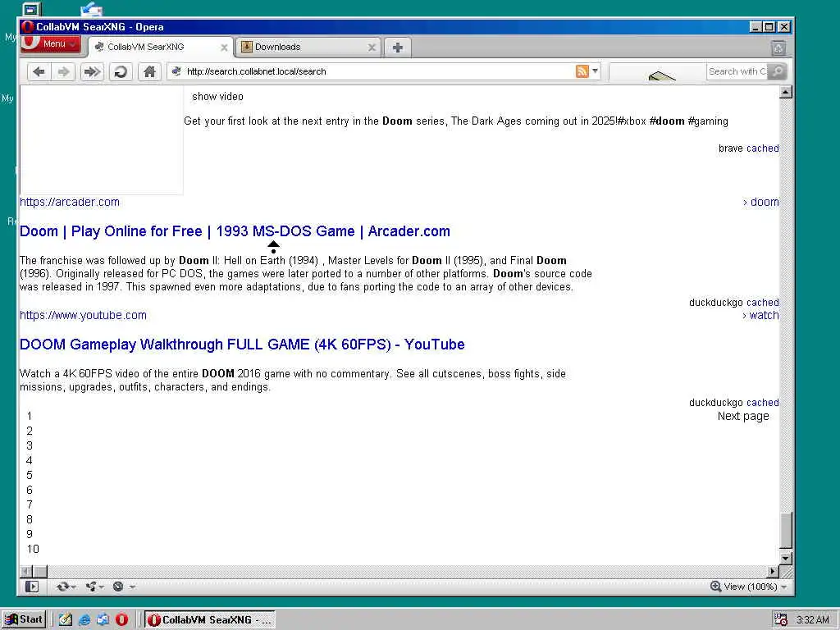Click the '› watch' path link
The width and height of the screenshot is (840, 630).
point(760,315)
